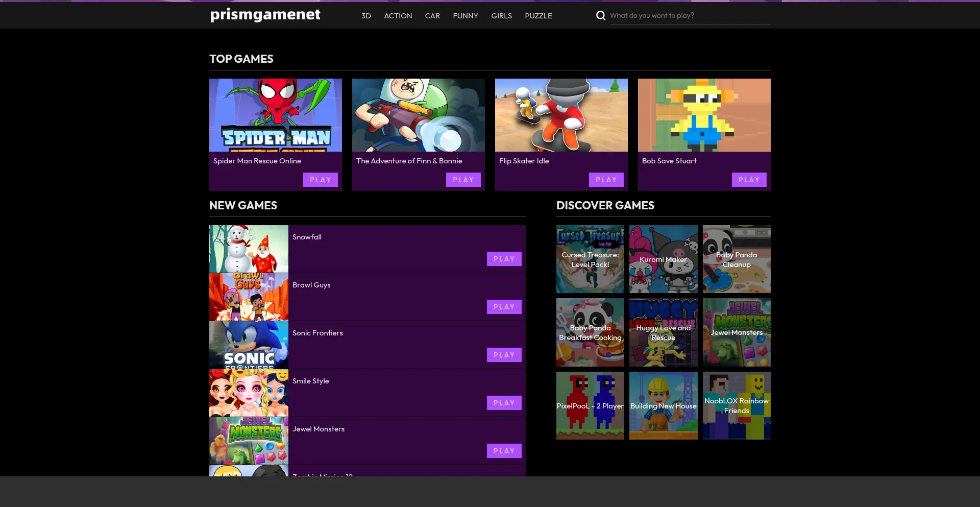Open the CAR games category

pos(432,16)
